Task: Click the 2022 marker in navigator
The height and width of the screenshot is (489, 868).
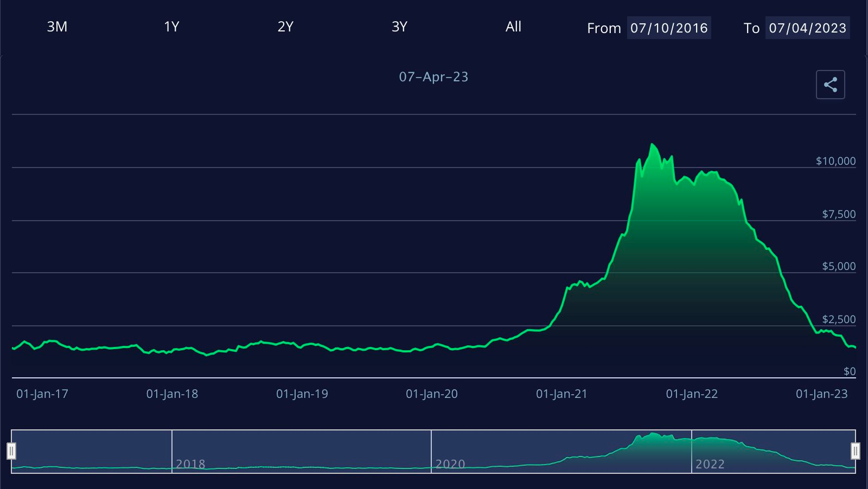Action: coord(710,464)
